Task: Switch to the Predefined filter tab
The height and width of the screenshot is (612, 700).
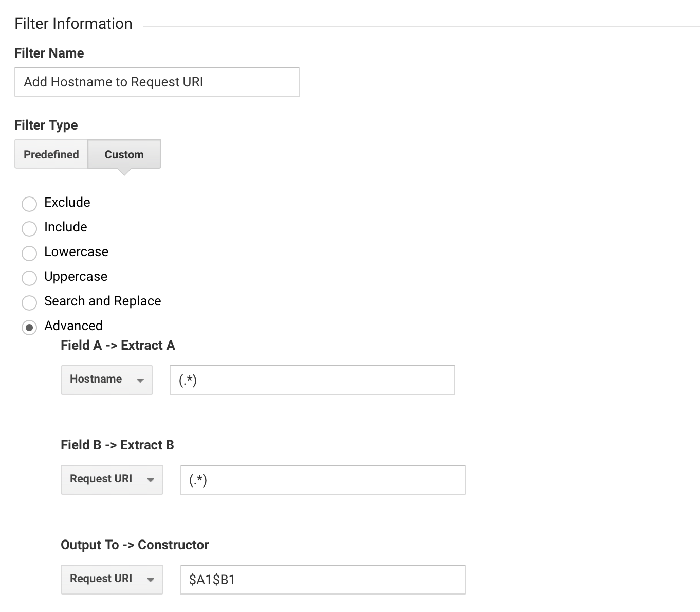Action: (x=51, y=154)
